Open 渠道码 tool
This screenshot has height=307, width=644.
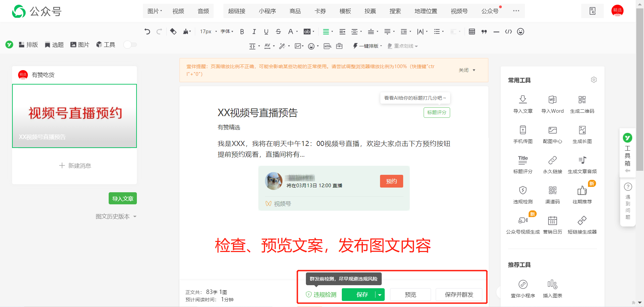coord(552,195)
